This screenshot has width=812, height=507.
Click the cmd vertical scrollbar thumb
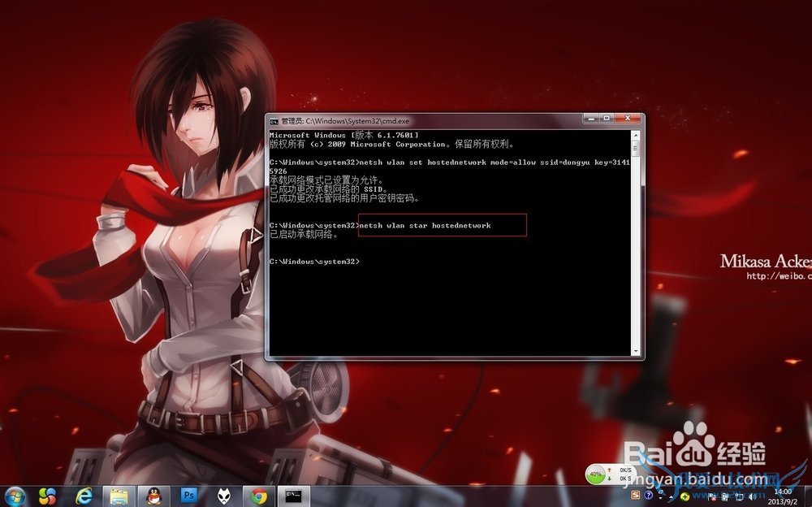pos(636,149)
